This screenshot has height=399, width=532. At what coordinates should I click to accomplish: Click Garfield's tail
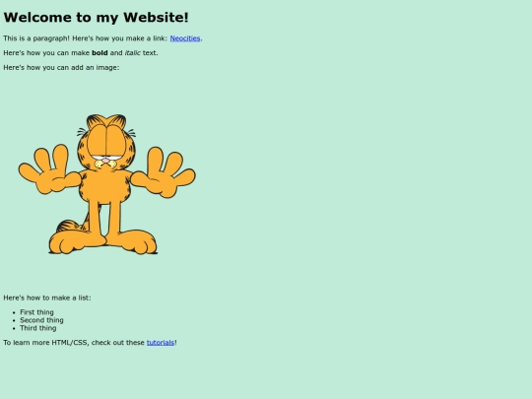coord(71,226)
